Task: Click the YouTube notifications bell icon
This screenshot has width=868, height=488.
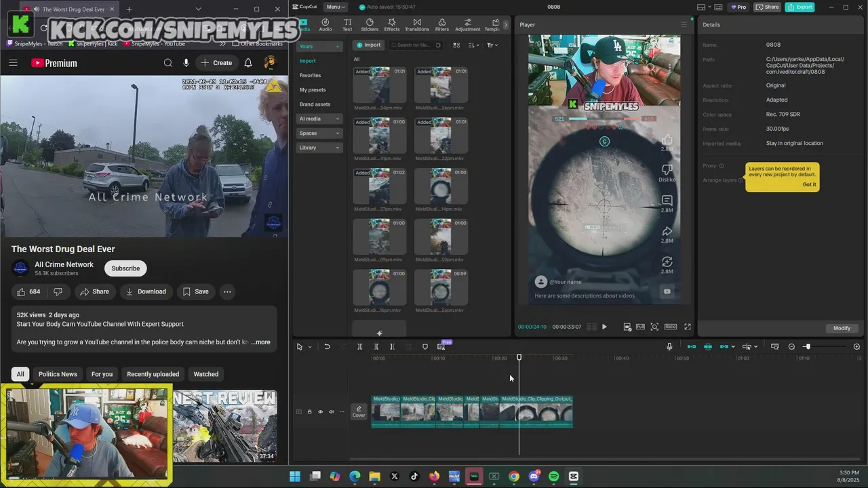Action: (248, 63)
